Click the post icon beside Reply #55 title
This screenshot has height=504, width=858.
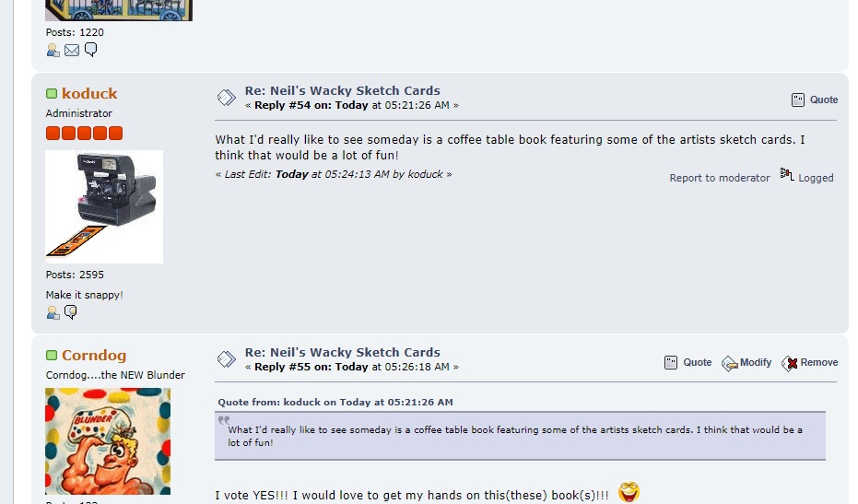226,359
